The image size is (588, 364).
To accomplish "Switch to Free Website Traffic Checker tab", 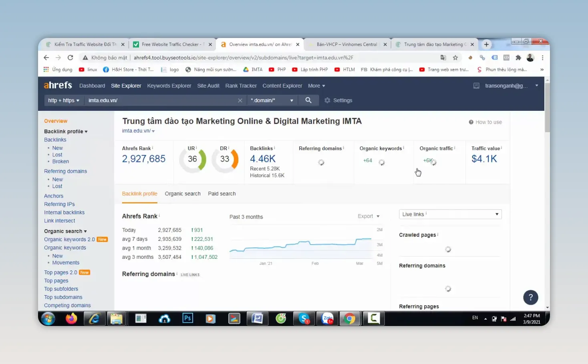I will pyautogui.click(x=172, y=44).
